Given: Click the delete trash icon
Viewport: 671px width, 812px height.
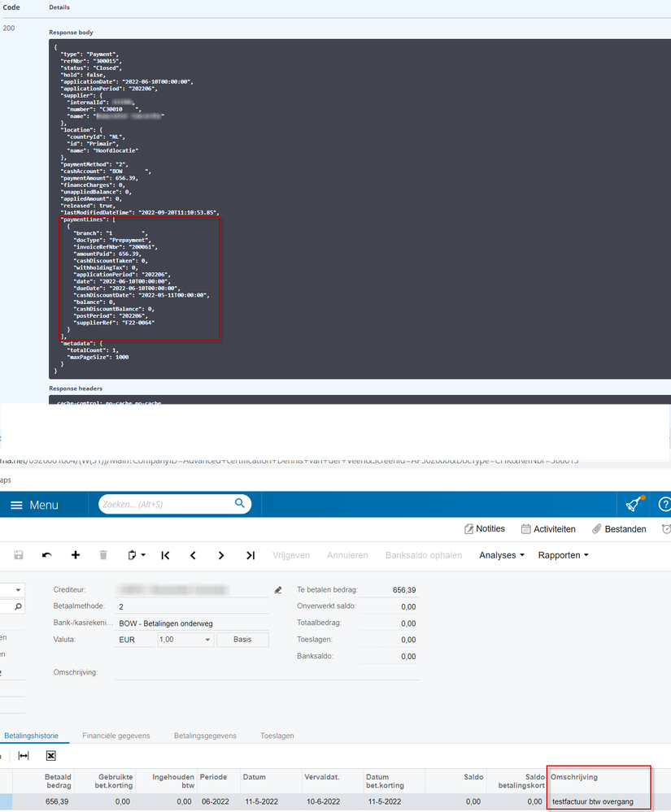Looking at the screenshot, I should [x=103, y=555].
